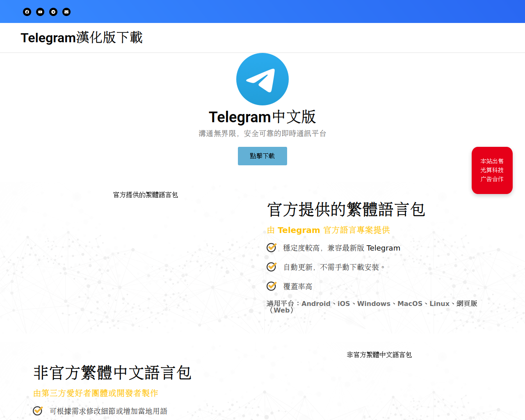Click the checkmark icon beside 穩定度較高

(x=272, y=247)
